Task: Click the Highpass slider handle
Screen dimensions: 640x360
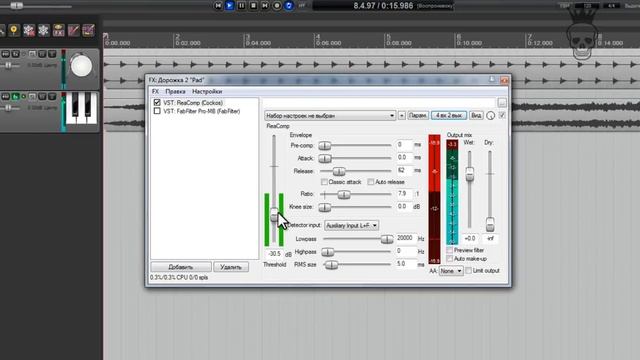Action: pos(327,252)
